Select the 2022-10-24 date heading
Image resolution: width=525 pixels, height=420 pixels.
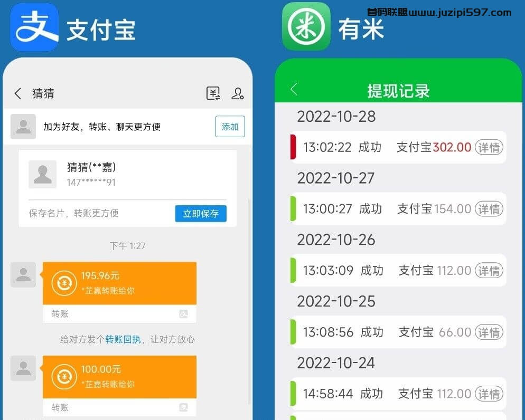pyautogui.click(x=336, y=363)
